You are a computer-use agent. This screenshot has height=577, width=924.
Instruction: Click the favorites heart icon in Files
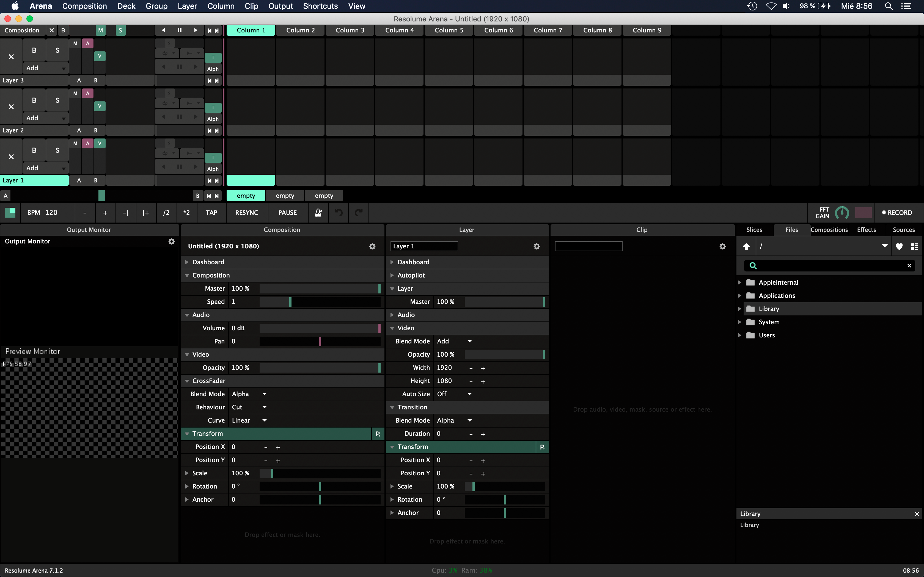899,246
